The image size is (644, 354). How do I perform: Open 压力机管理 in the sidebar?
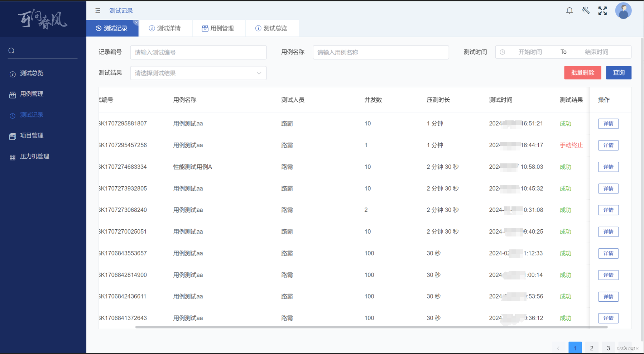coord(43,156)
